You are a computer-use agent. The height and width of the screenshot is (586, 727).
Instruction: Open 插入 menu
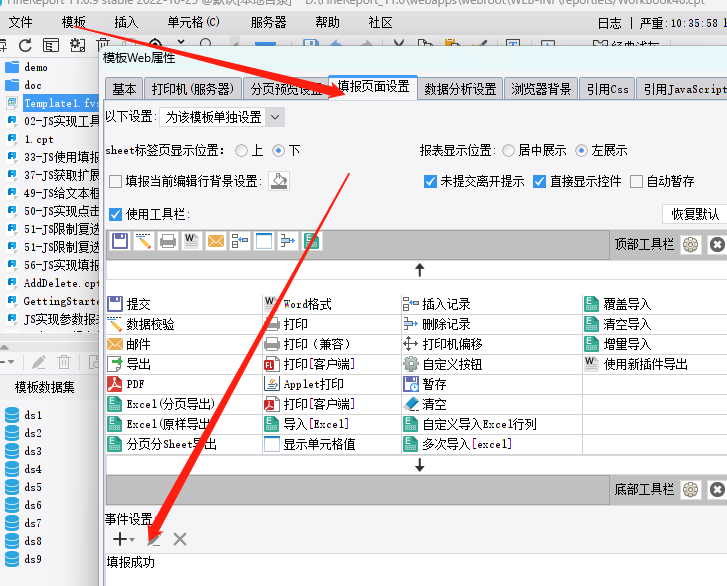pyautogui.click(x=126, y=22)
